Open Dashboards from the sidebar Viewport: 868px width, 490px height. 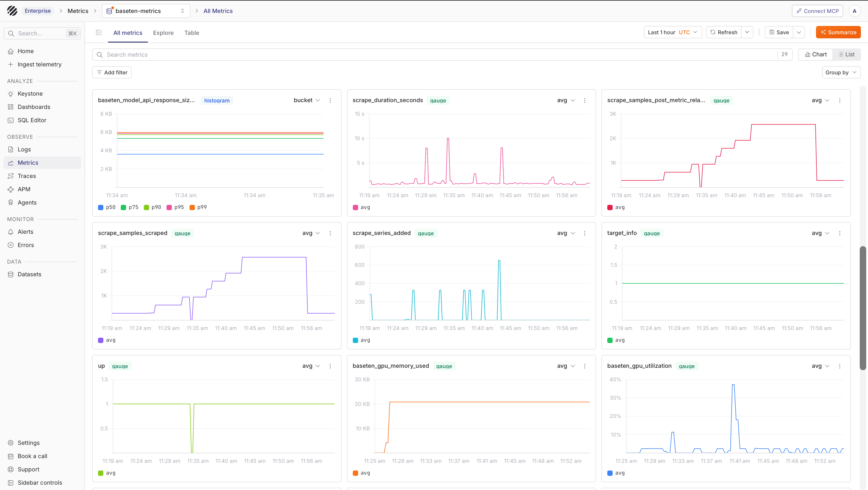(x=42, y=107)
